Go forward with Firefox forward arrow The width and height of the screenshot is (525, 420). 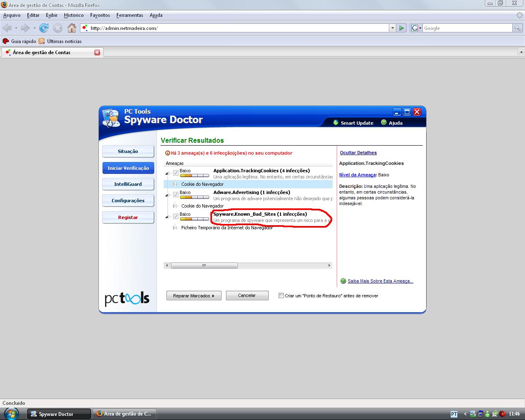pos(25,28)
